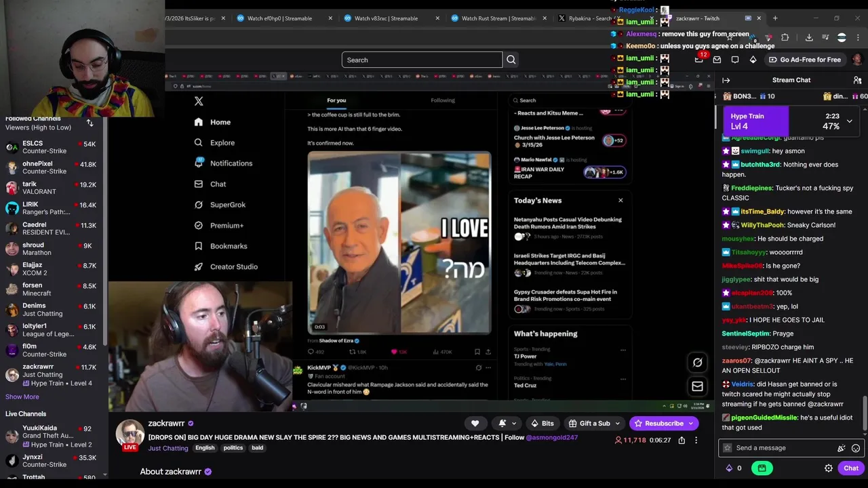Close the Watch ef0hp0 Streamable tab
The height and width of the screenshot is (488, 868).
[330, 18]
